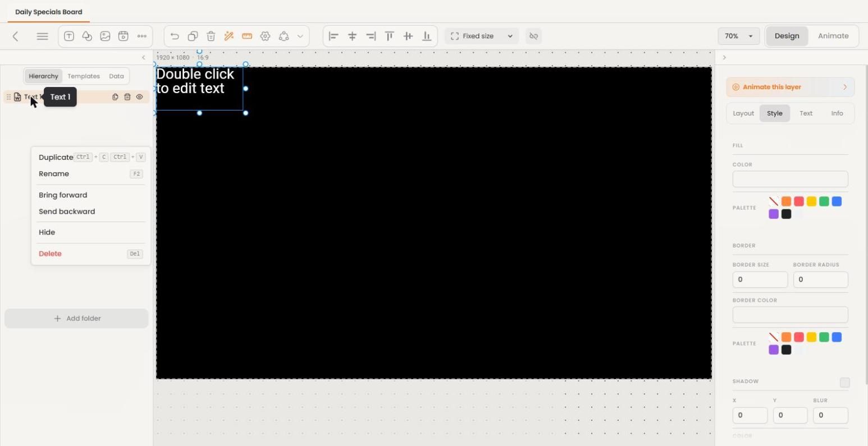This screenshot has width=868, height=446.
Task: Open the Info properties tab
Action: coord(837,113)
